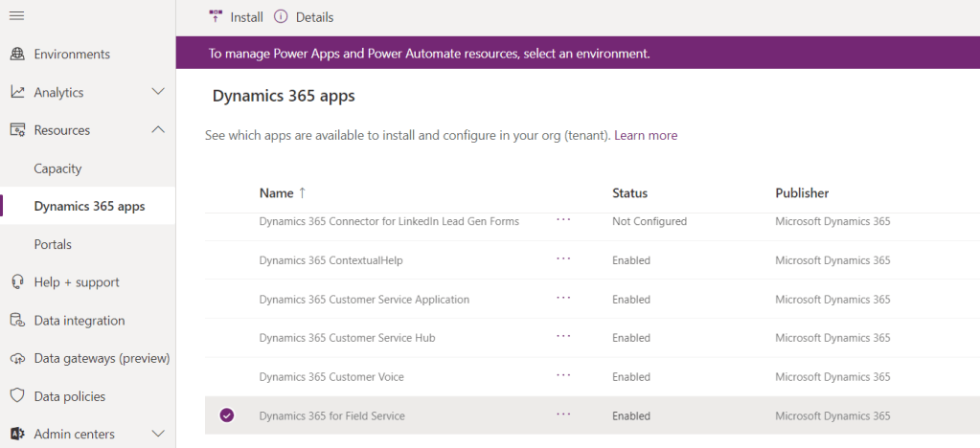Open the Capacity page
This screenshot has width=980, height=448.
57,168
